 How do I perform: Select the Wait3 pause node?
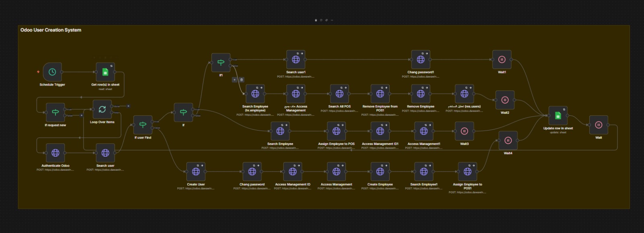pyautogui.click(x=464, y=131)
